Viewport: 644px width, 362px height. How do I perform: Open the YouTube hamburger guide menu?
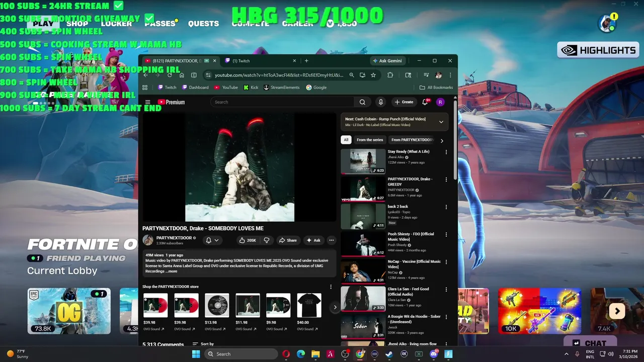pyautogui.click(x=147, y=102)
